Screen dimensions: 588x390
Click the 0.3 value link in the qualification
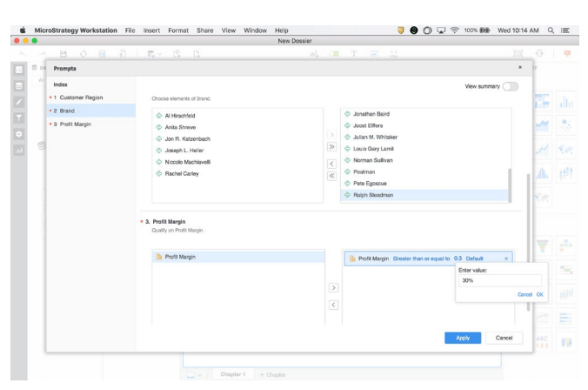[x=458, y=259]
